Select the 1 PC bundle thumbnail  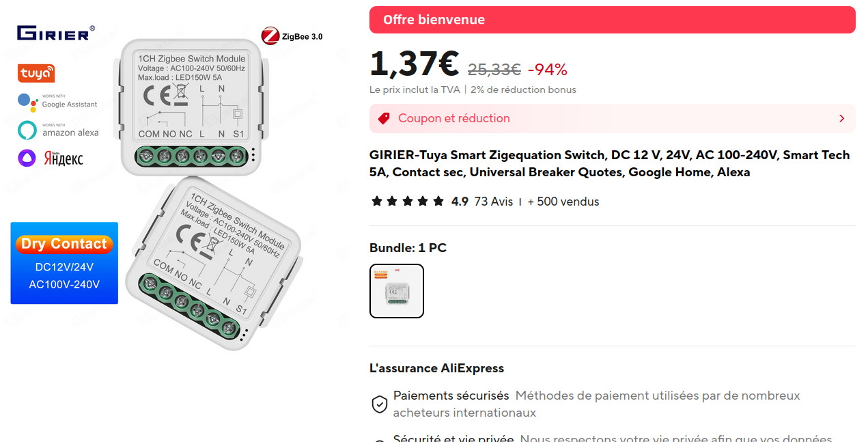(397, 291)
